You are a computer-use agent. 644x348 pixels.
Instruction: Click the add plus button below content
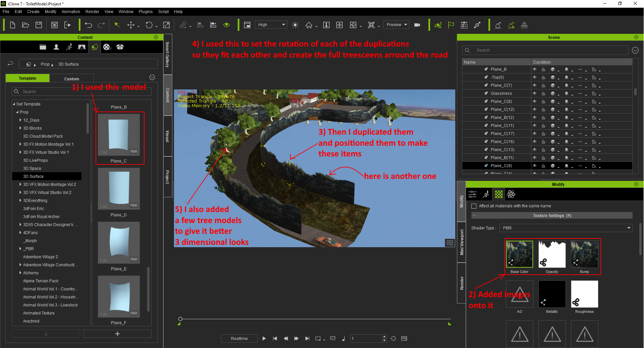pos(117,334)
